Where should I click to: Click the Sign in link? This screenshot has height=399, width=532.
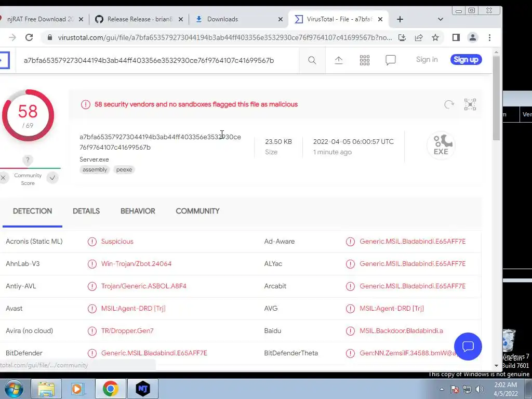tap(427, 59)
